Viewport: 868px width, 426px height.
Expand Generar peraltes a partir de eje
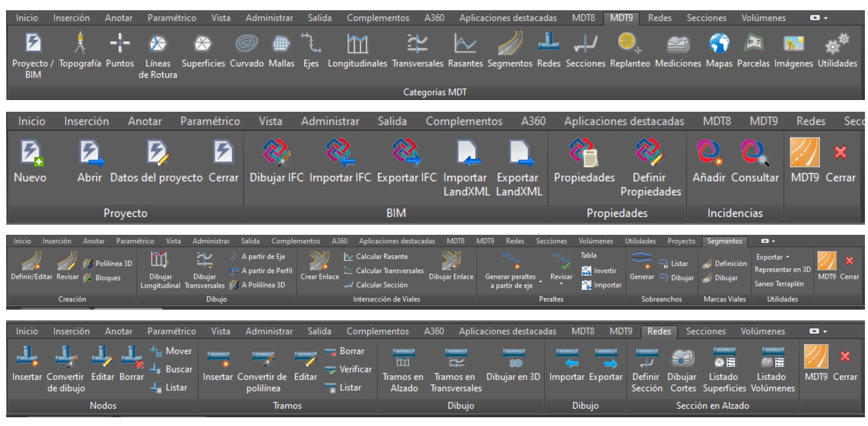coord(540,281)
